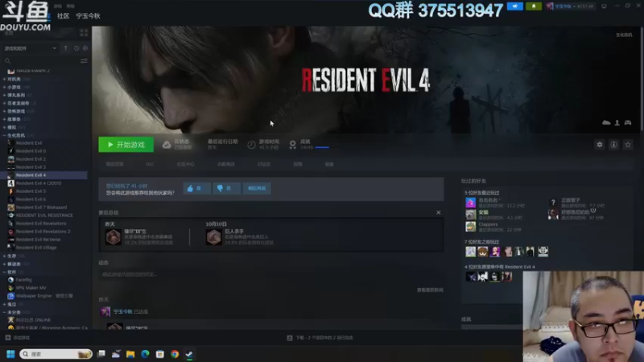
Task: Open File Explorer from taskbar
Action: (130, 354)
